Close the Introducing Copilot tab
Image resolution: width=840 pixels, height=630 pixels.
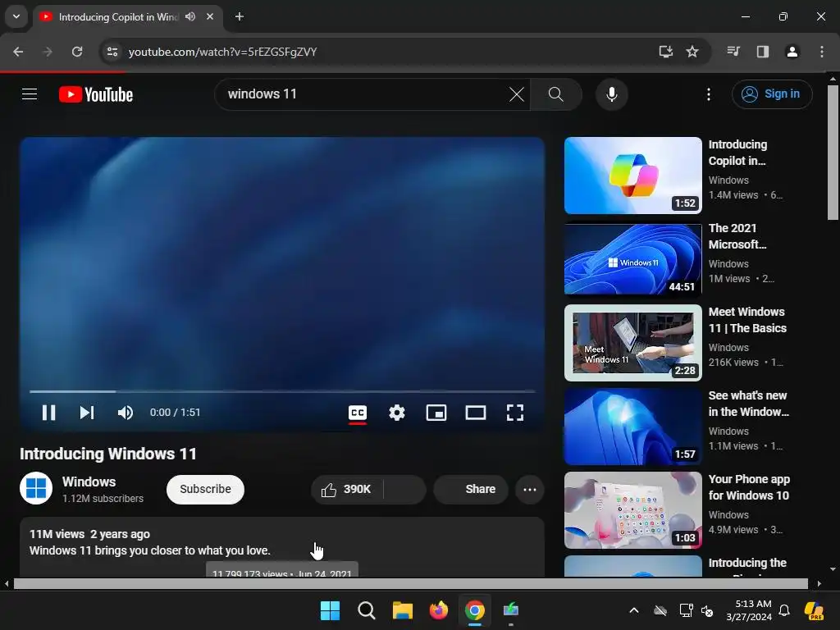click(x=210, y=16)
